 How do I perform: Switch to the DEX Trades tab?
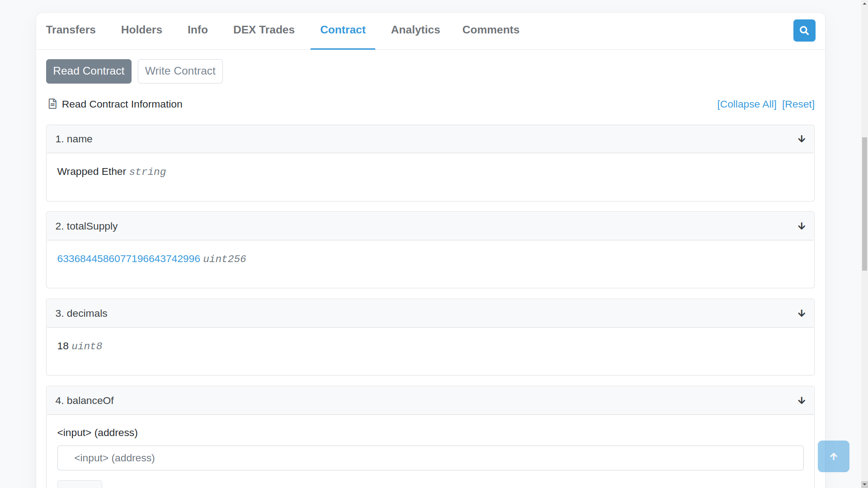click(264, 29)
